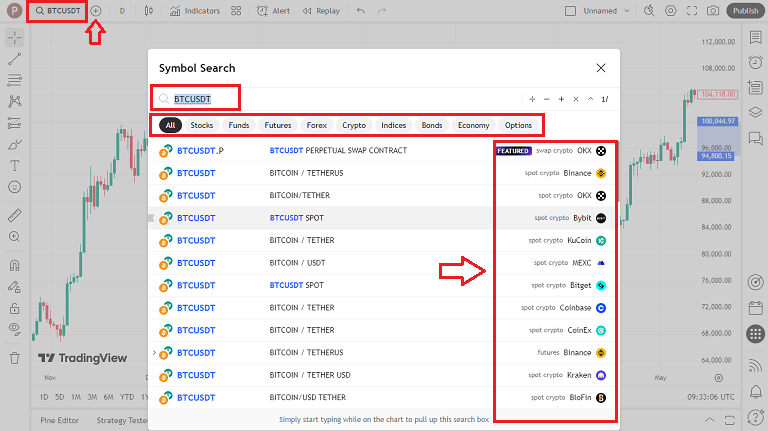Select the Futures filter tab
Screen dimensions: 768x431
278,125
